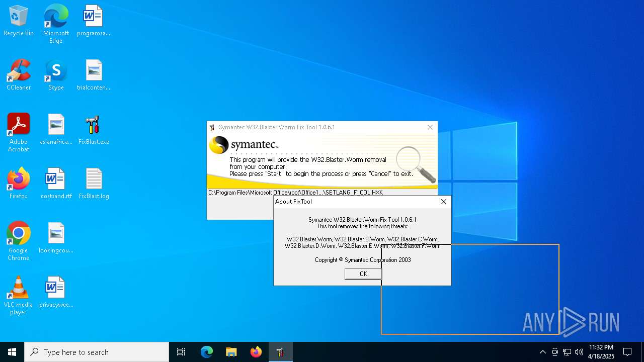This screenshot has width=644, height=362.
Task: Close the Symantec Fix Tool window
Action: [x=430, y=127]
